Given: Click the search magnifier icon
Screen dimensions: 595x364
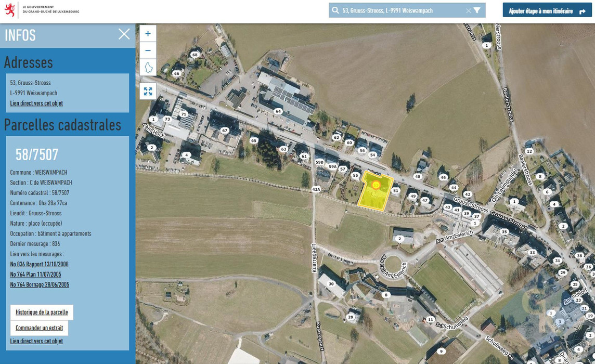Looking at the screenshot, I should click(335, 10).
